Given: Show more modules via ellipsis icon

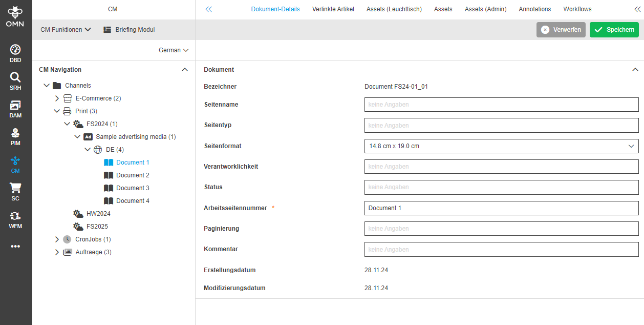Looking at the screenshot, I should [x=15, y=247].
